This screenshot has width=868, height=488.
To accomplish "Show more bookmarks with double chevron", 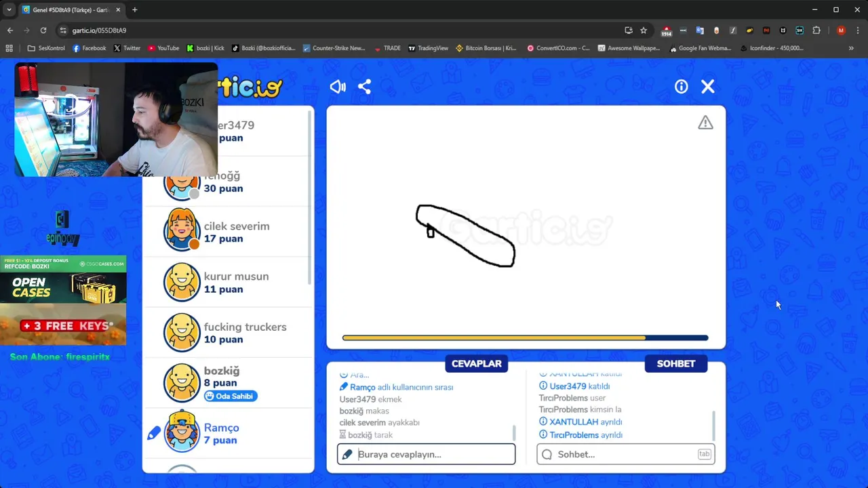I will 851,48.
